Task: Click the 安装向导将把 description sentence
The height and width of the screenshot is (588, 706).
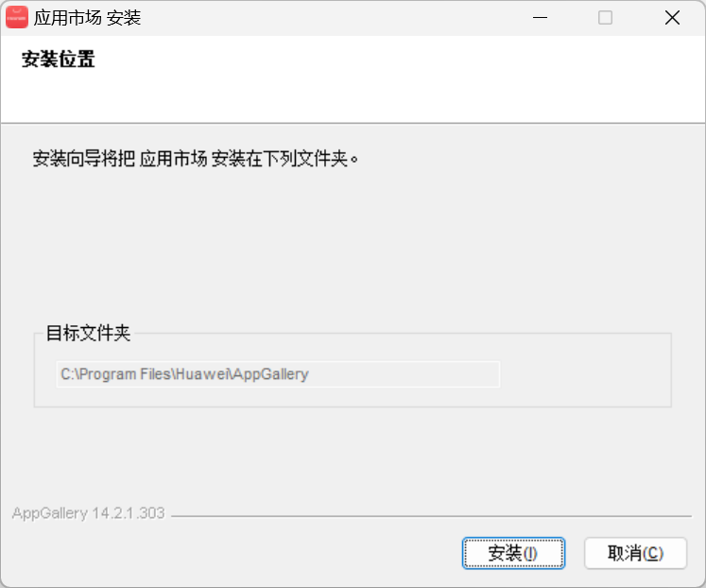Action: pyautogui.click(x=196, y=158)
